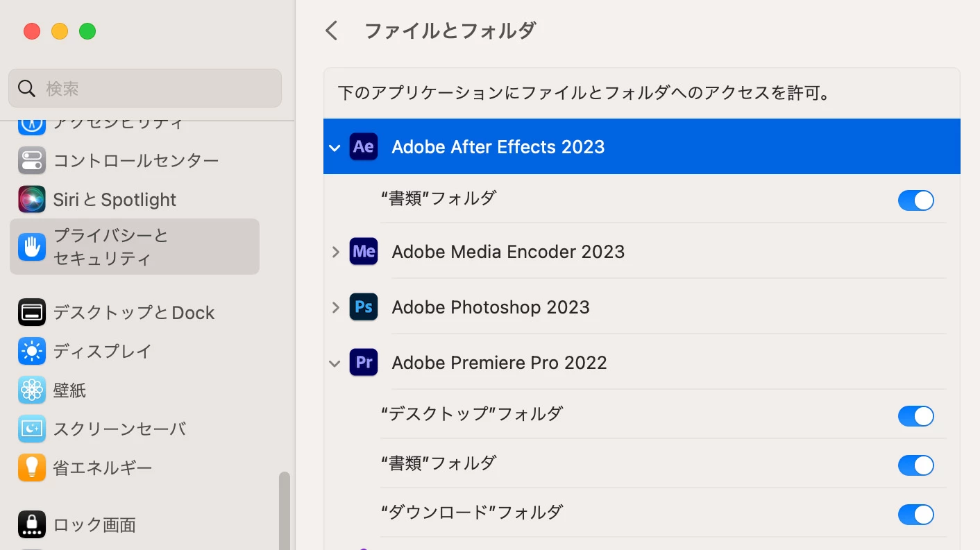Click the プライバシーとセキュリティ hand icon
980x550 pixels.
(x=32, y=247)
